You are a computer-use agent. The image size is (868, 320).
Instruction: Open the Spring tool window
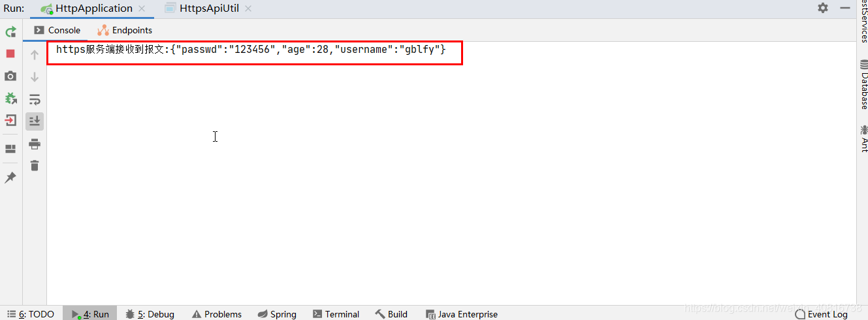point(277,314)
